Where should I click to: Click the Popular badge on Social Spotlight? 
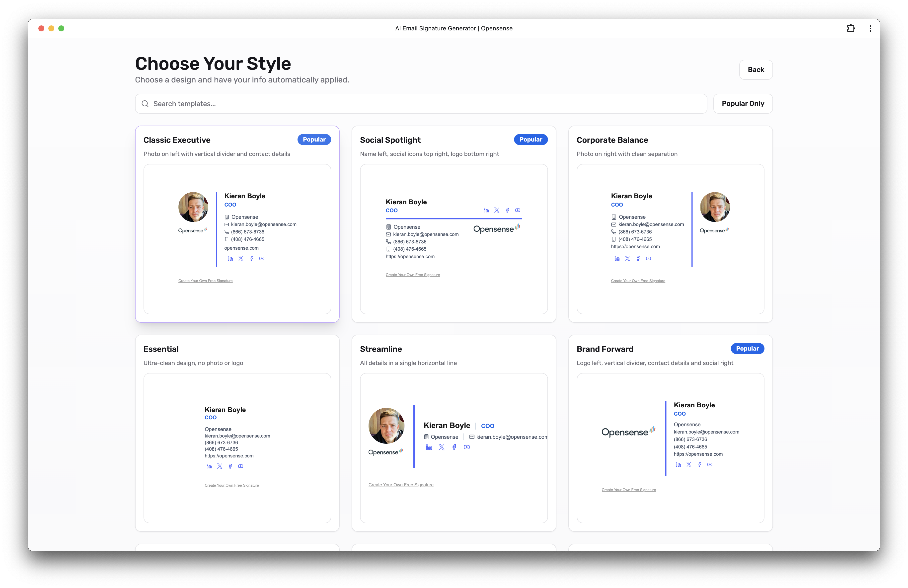[531, 139]
